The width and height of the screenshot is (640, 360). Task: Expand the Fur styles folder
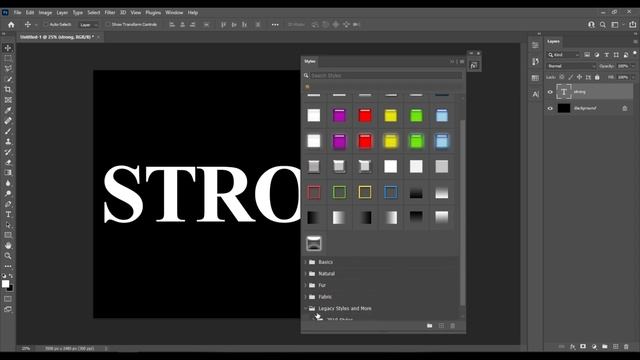pyautogui.click(x=305, y=285)
